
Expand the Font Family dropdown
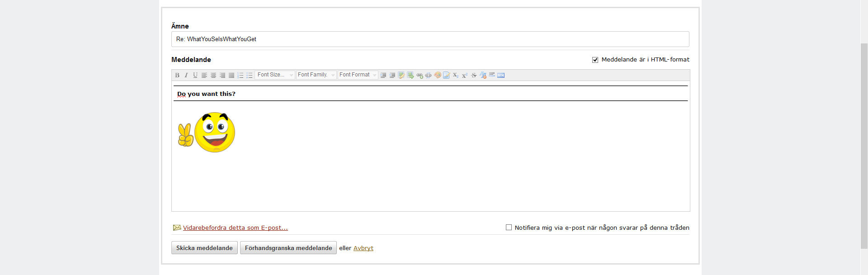(316, 75)
